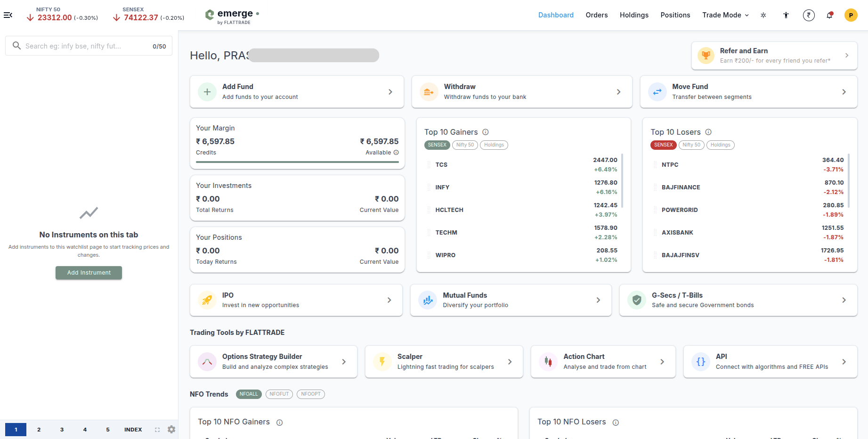Image resolution: width=868 pixels, height=439 pixels.
Task: Switch to watchlist tab 2
Action: (39, 430)
